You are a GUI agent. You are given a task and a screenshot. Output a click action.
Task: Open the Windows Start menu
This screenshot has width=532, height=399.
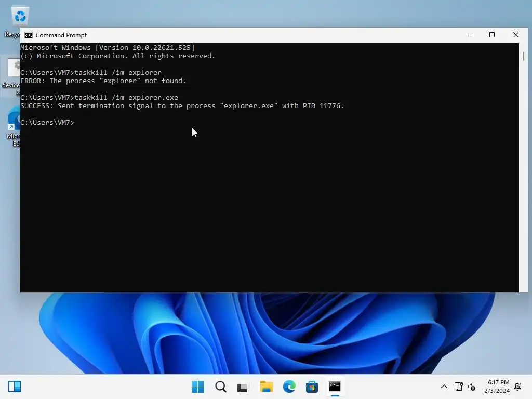197,387
